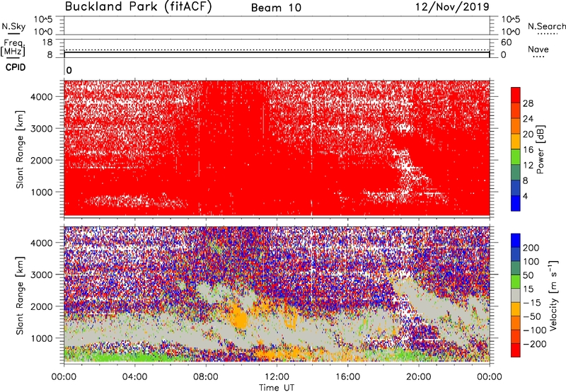Click the Slant Range label of power panel
This screenshot has width=566, height=392.
[20, 149]
